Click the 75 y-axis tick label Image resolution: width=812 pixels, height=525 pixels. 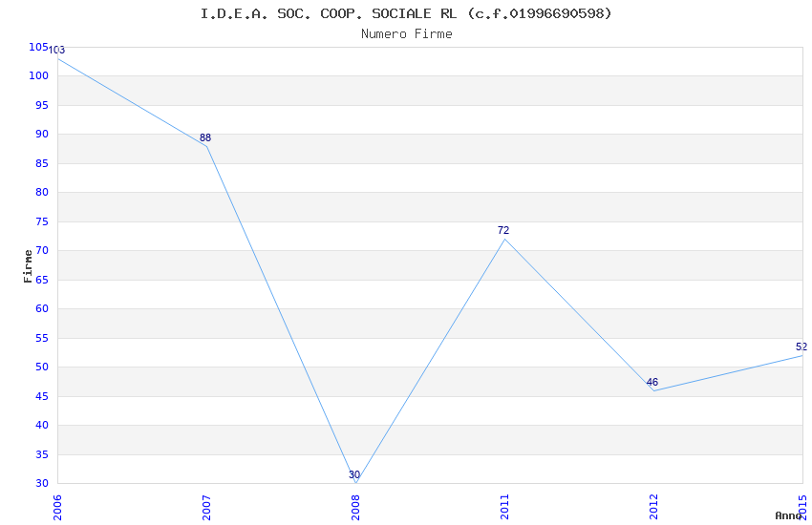coord(42,221)
